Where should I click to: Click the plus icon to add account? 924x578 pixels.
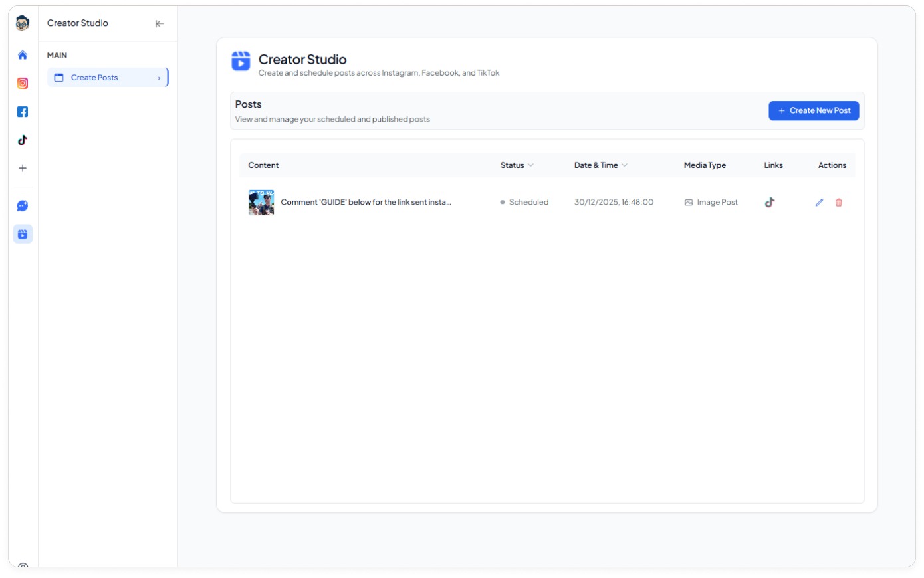click(23, 168)
